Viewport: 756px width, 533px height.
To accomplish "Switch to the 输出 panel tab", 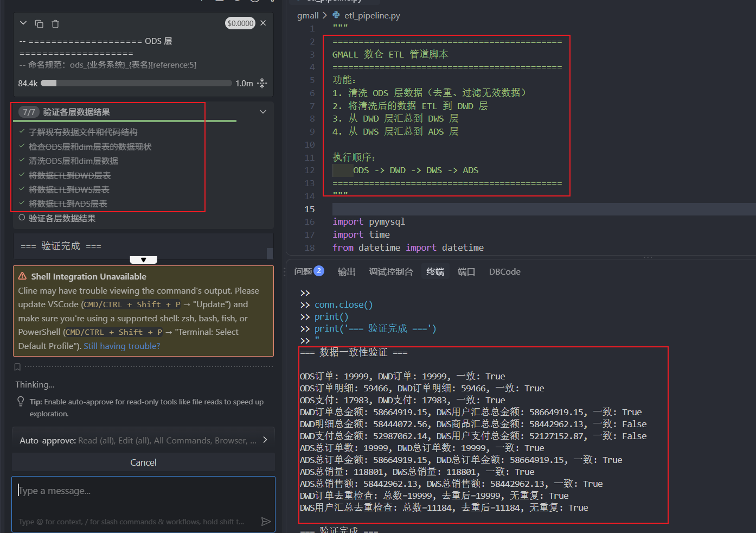I will coord(346,271).
